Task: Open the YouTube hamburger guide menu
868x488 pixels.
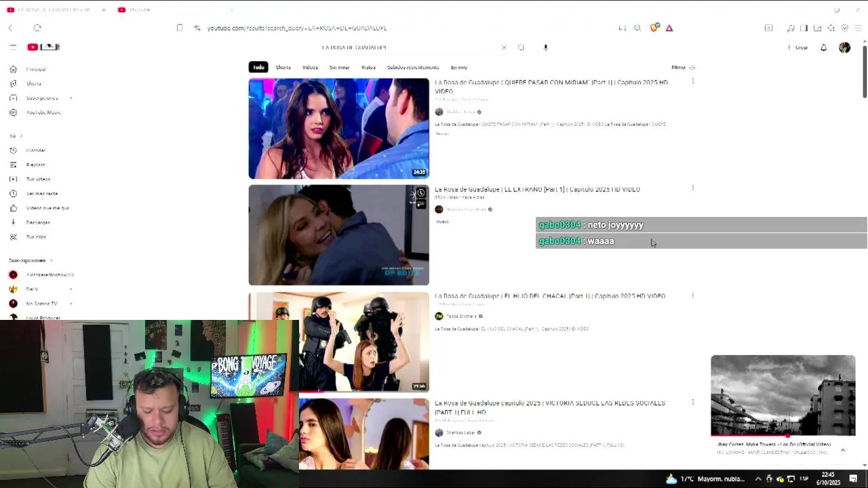Action: pyautogui.click(x=13, y=47)
